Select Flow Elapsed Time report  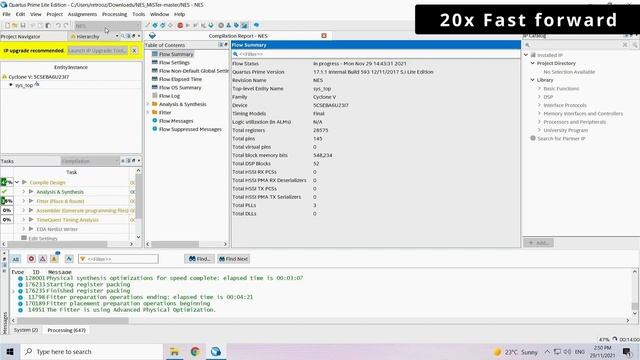click(180, 79)
